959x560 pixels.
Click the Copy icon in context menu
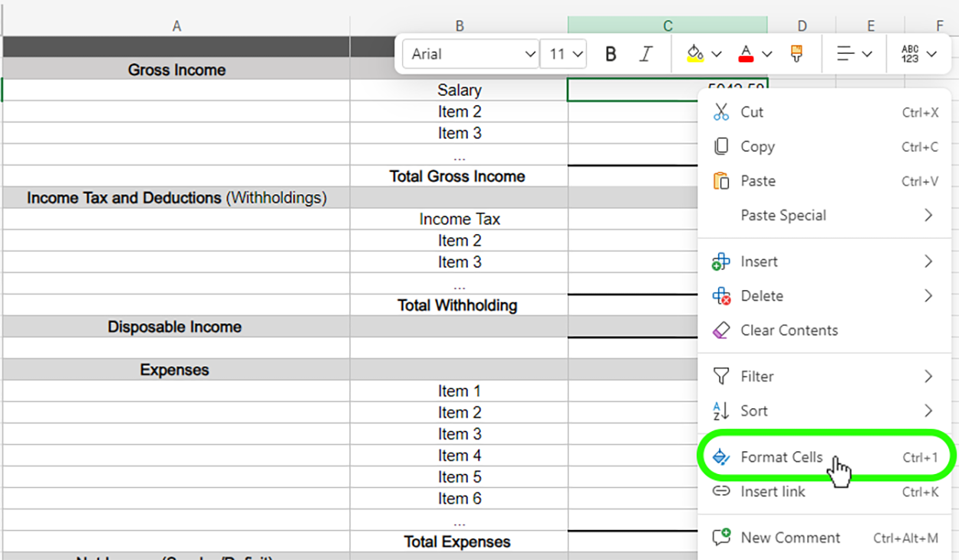click(x=721, y=147)
